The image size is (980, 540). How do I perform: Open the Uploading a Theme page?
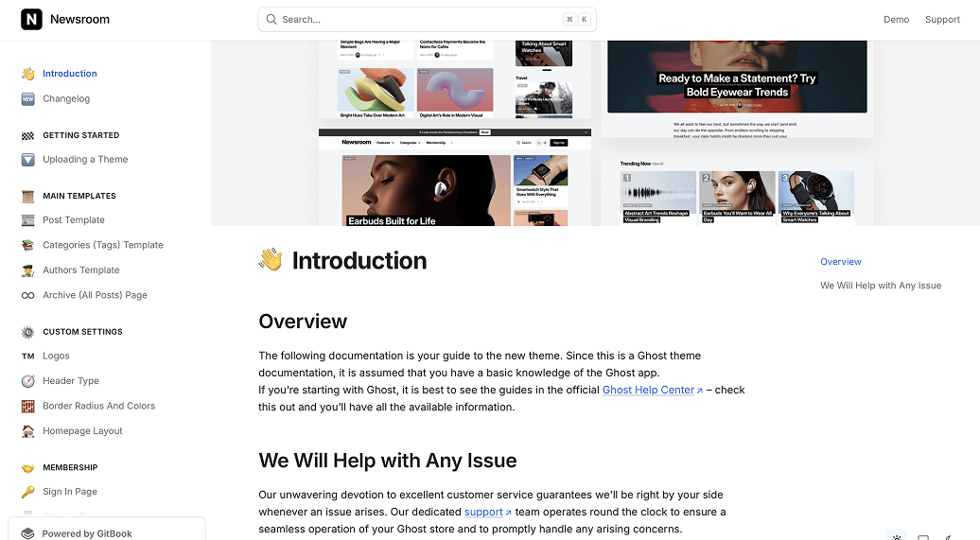(x=85, y=160)
